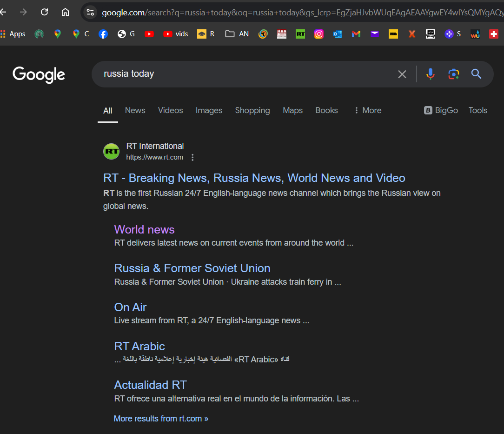Open RT - Breaking News result title
The height and width of the screenshot is (434, 504).
pyautogui.click(x=254, y=178)
